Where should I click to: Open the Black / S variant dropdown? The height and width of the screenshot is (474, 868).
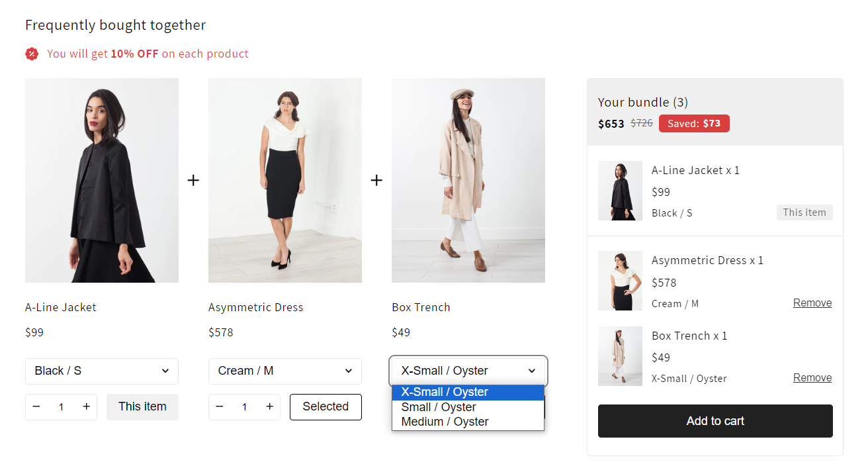pos(102,371)
